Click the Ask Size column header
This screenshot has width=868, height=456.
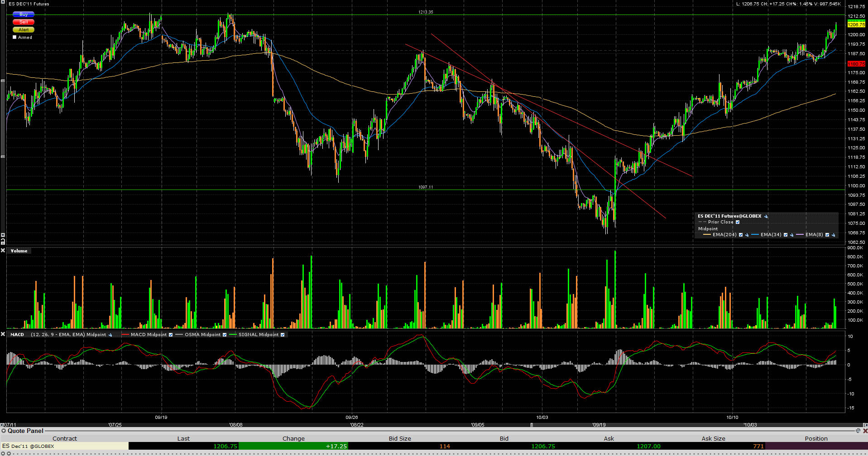(713, 438)
